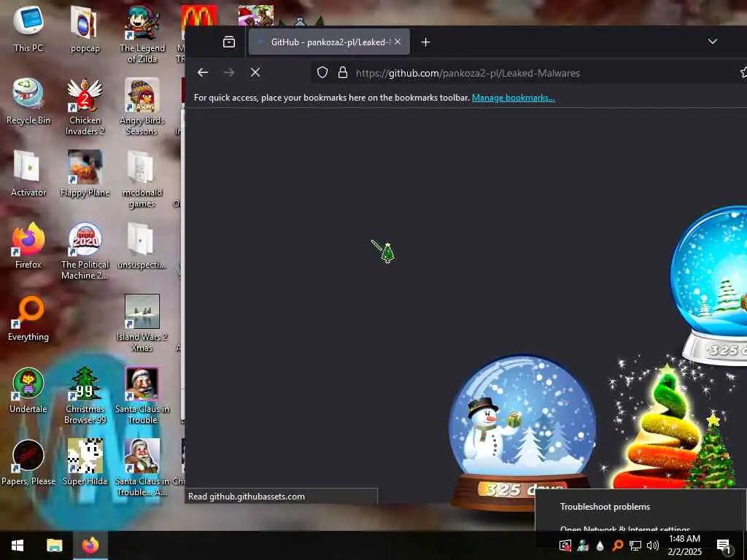Launch Super Hilda shortcut
The height and width of the screenshot is (560, 747).
tap(85, 462)
